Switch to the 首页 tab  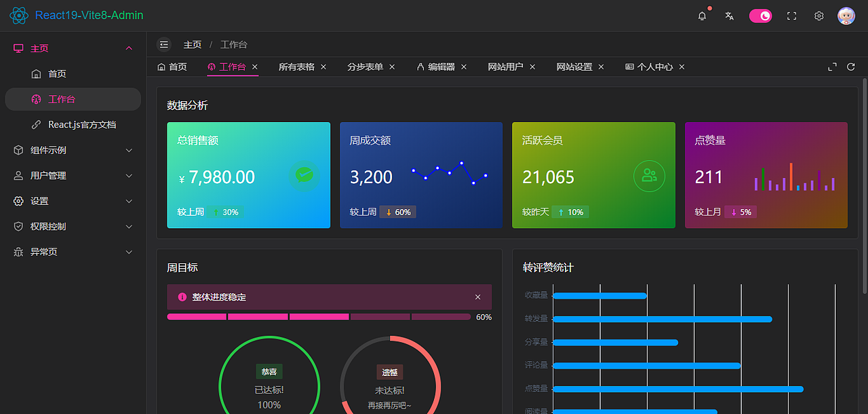(x=172, y=67)
